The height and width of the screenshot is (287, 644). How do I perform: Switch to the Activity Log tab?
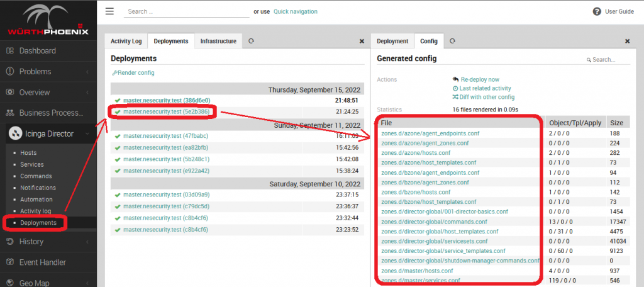[126, 41]
